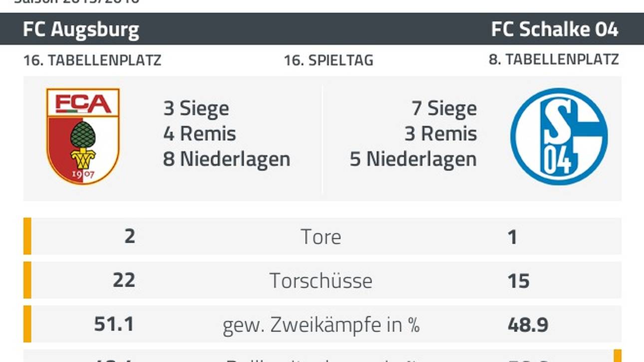Click the FC Augsburg club crest
Screen dimensions: 644x362
(83, 137)
